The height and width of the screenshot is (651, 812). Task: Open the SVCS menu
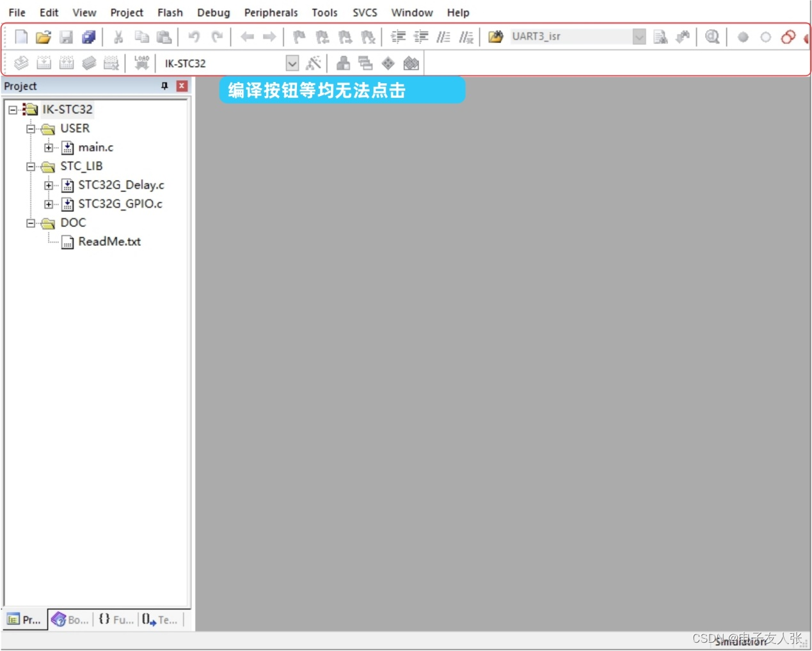pos(365,12)
